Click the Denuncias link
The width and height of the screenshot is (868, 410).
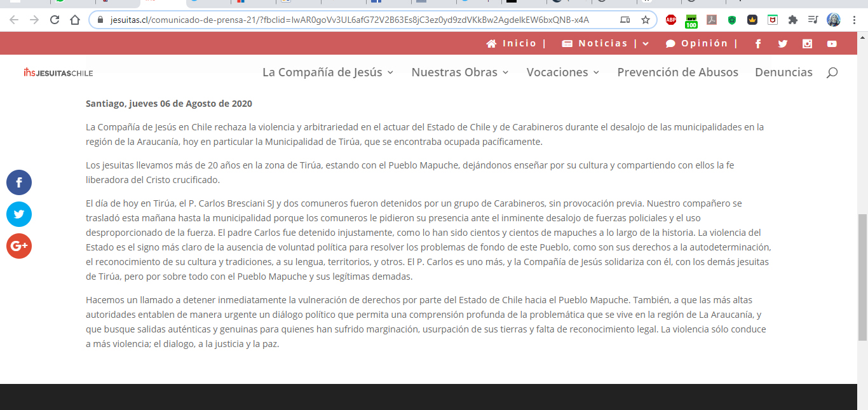pos(783,72)
